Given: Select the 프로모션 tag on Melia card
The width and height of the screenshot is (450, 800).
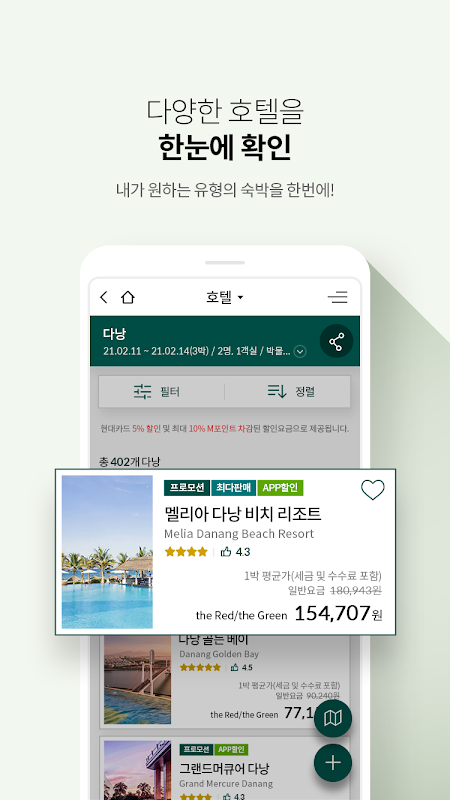Looking at the screenshot, I should [187, 488].
